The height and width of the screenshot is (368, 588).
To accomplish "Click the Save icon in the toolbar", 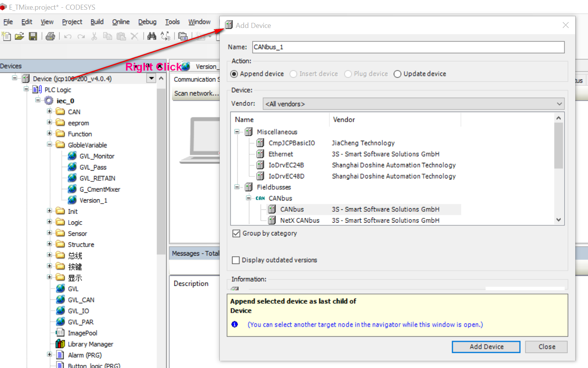I will (x=33, y=36).
